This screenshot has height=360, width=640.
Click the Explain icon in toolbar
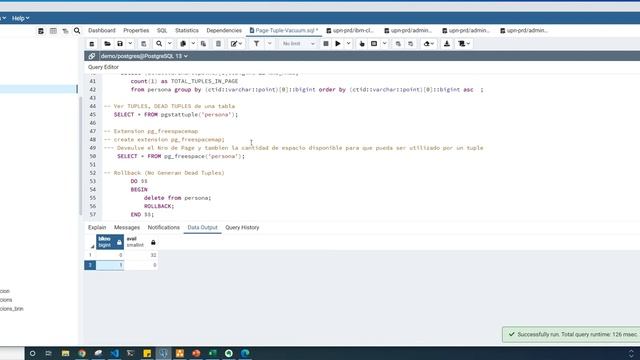(362, 44)
